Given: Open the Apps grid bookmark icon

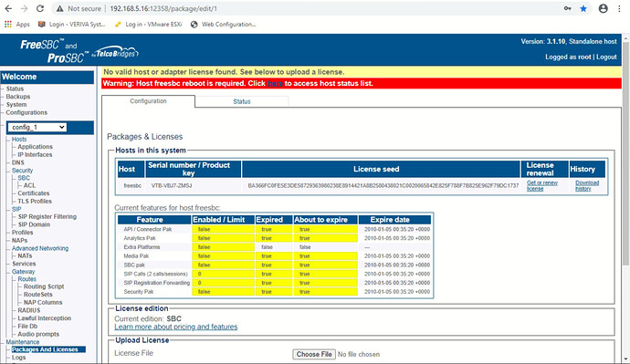Looking at the screenshot, I should tap(8, 24).
